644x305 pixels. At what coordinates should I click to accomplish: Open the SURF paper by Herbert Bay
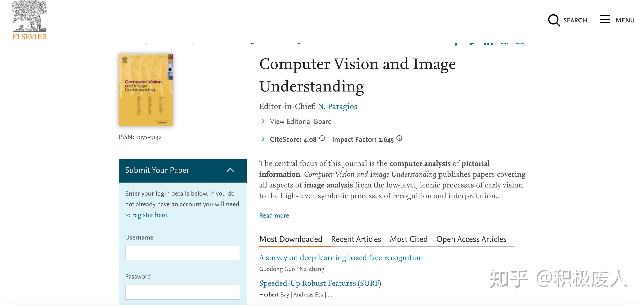coord(320,283)
